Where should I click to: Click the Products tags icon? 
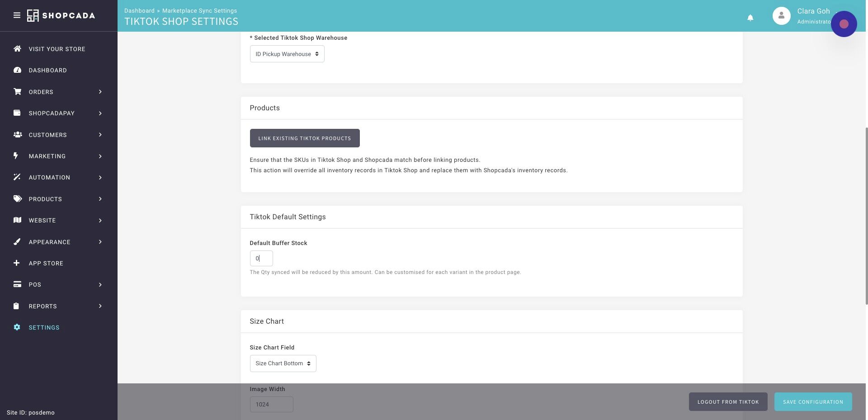[17, 199]
